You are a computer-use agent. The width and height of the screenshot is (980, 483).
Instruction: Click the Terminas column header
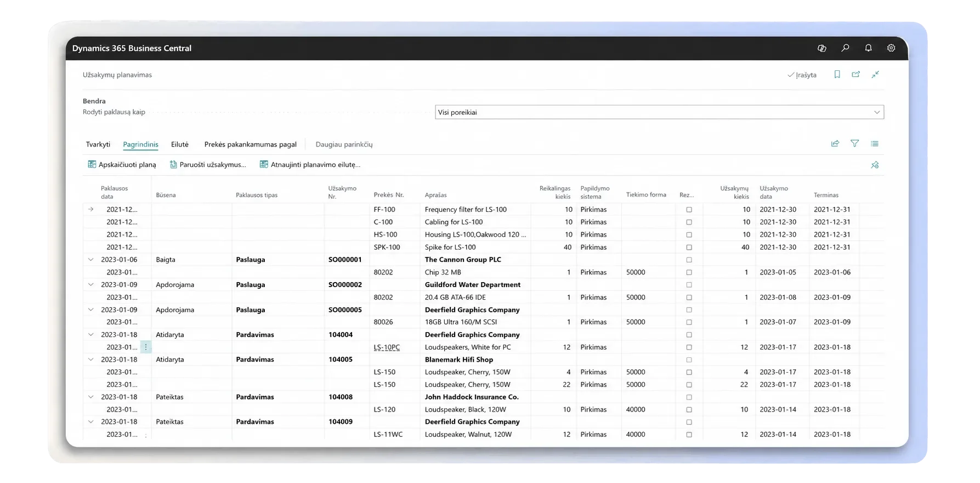point(826,195)
